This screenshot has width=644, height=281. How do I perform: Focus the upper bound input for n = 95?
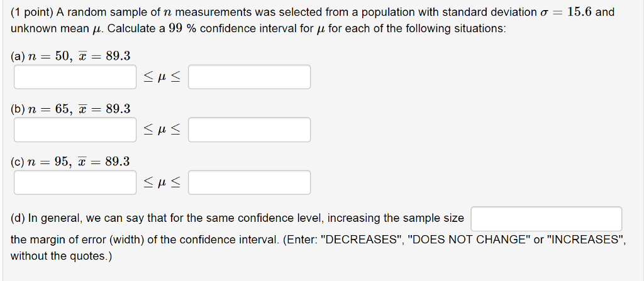(249, 182)
